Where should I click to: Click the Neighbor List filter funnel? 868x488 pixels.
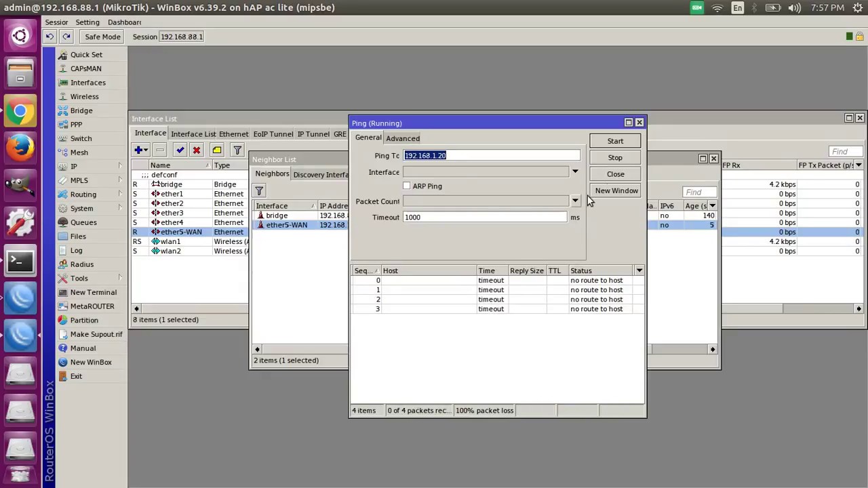point(259,191)
